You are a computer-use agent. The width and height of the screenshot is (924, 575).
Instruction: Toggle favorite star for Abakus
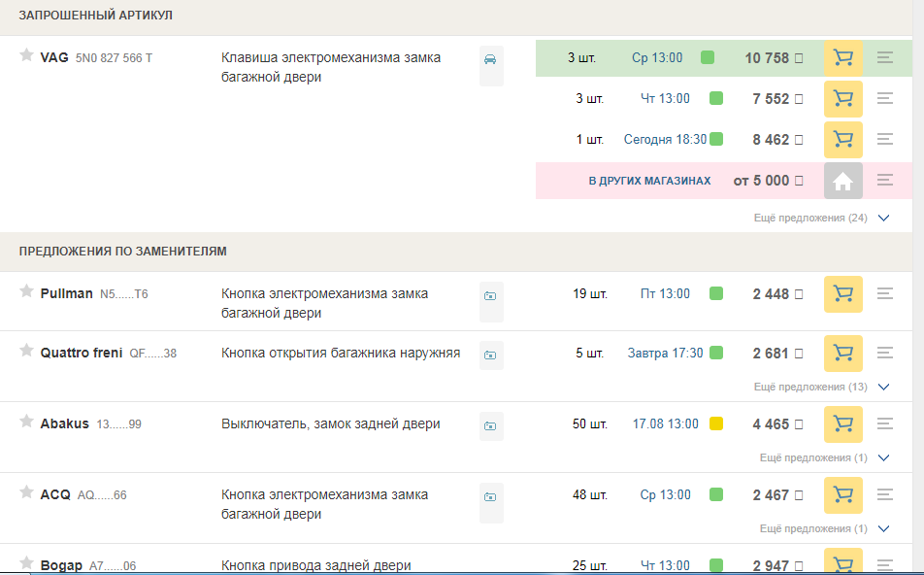(x=26, y=422)
